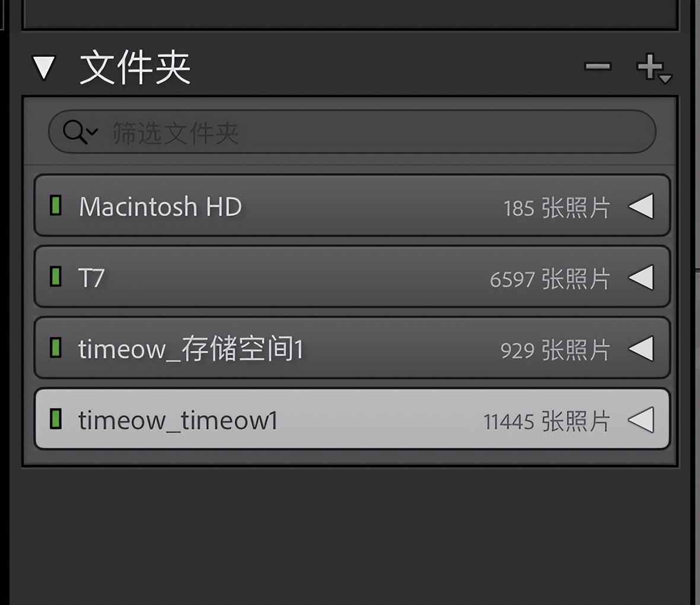Screen dimensions: 700x605
Task: Click the 文件夹 panel title
Action: coord(135,68)
